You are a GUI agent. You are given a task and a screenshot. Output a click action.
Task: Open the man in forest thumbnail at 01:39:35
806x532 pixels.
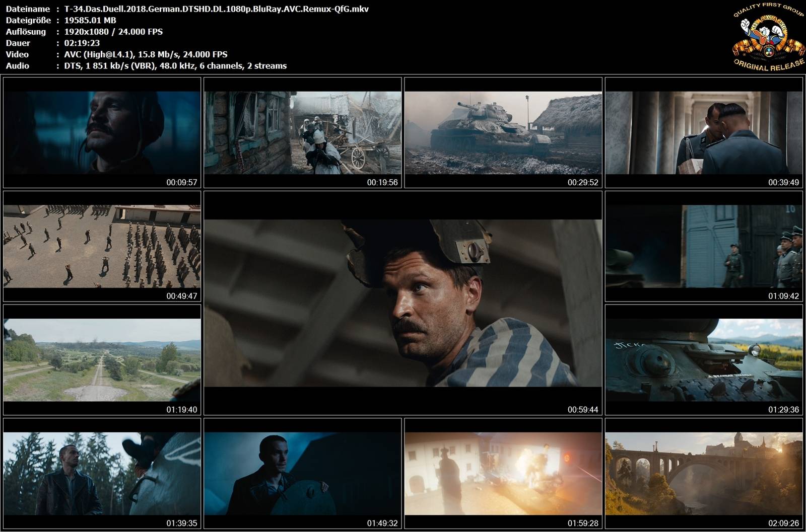pos(102,474)
